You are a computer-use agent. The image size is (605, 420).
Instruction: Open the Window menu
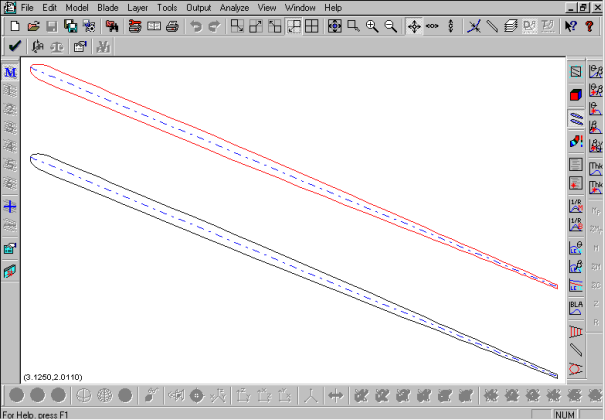(300, 8)
